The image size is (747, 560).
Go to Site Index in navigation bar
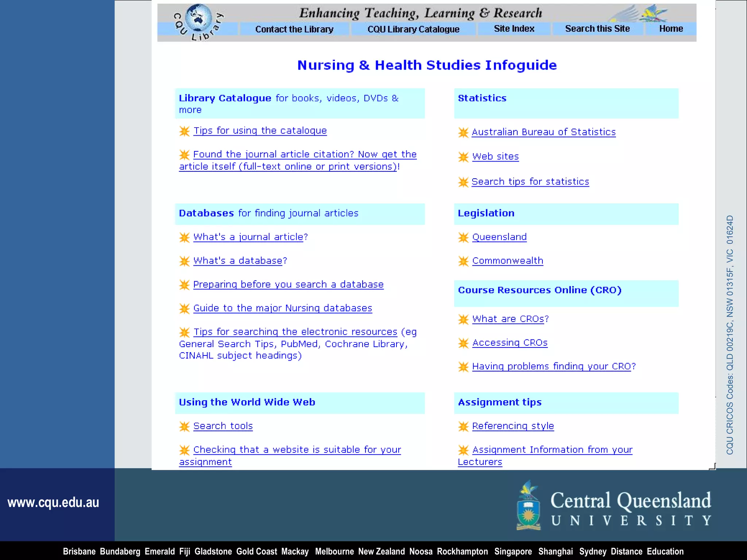pyautogui.click(x=514, y=29)
